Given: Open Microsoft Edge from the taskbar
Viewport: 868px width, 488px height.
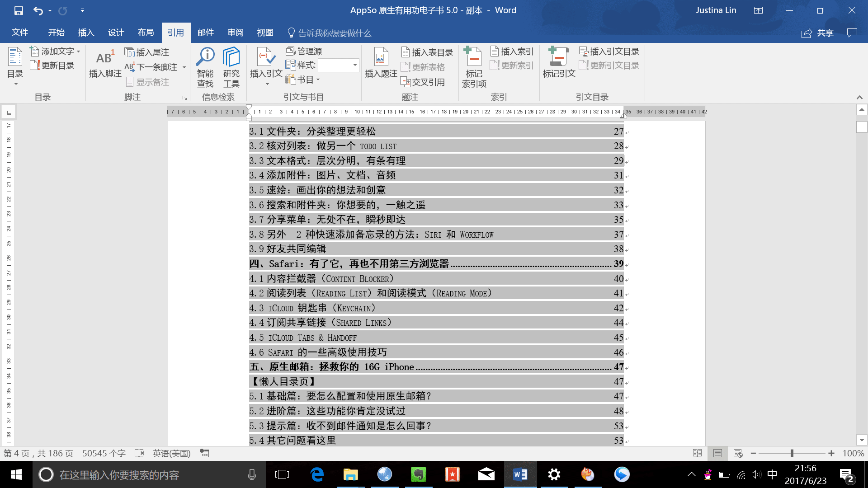Looking at the screenshot, I should tap(317, 474).
